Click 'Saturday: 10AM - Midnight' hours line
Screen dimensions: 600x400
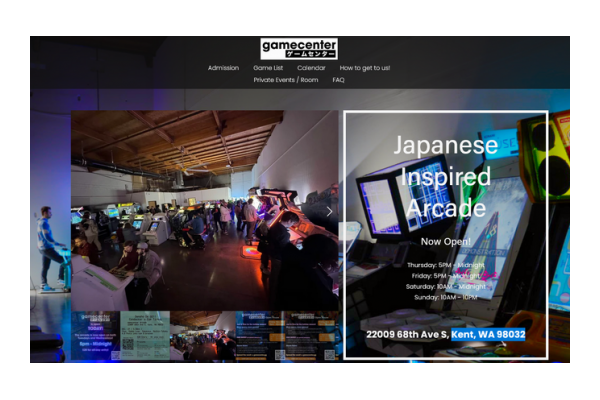pos(446,286)
